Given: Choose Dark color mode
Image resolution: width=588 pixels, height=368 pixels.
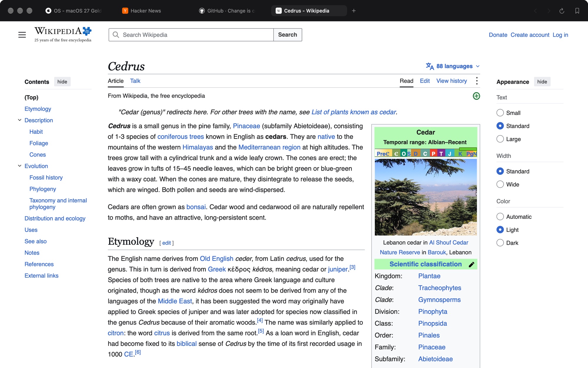Looking at the screenshot, I should [500, 243].
